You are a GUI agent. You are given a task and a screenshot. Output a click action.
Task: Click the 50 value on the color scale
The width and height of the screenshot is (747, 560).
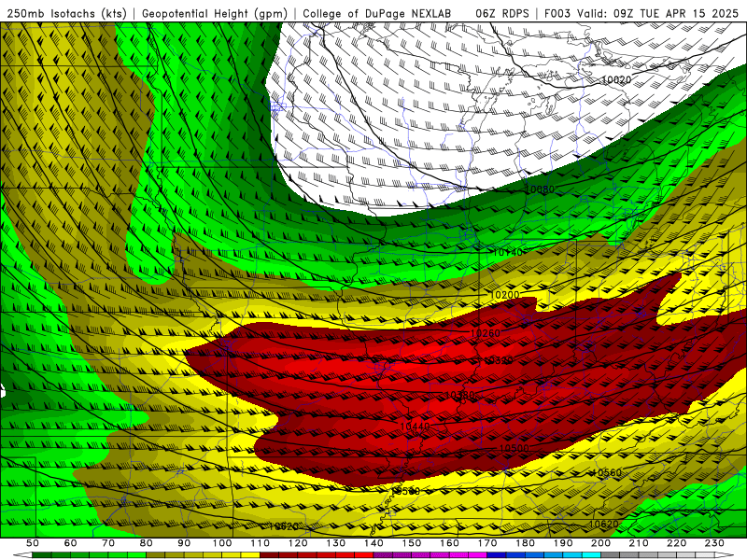[x=33, y=543]
